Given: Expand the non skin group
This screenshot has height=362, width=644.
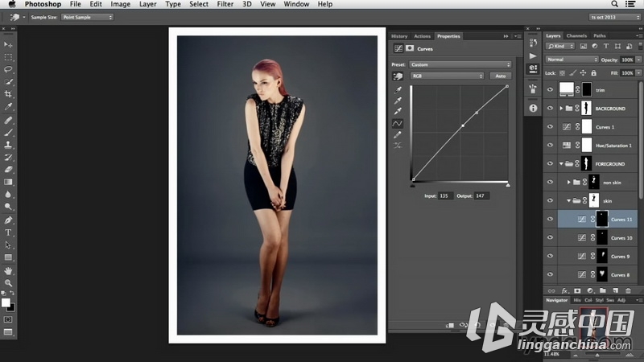Looking at the screenshot, I should [x=569, y=183].
